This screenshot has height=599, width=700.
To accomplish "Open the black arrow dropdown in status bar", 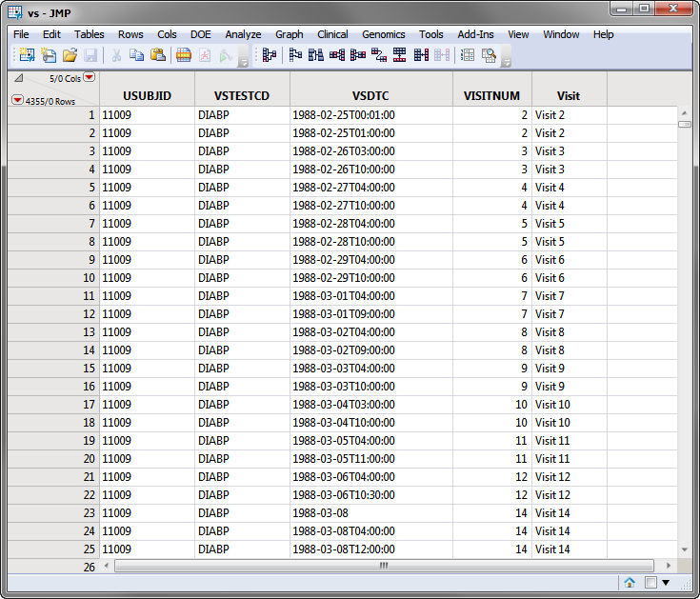I will (x=666, y=583).
